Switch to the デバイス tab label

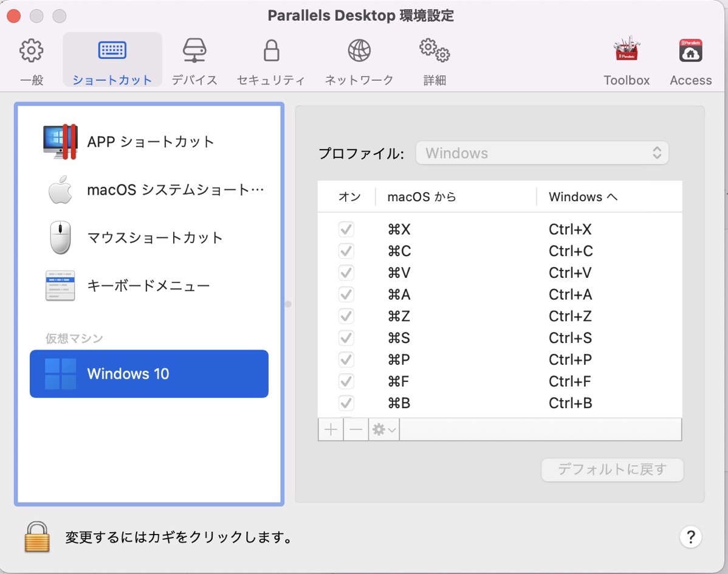(194, 80)
